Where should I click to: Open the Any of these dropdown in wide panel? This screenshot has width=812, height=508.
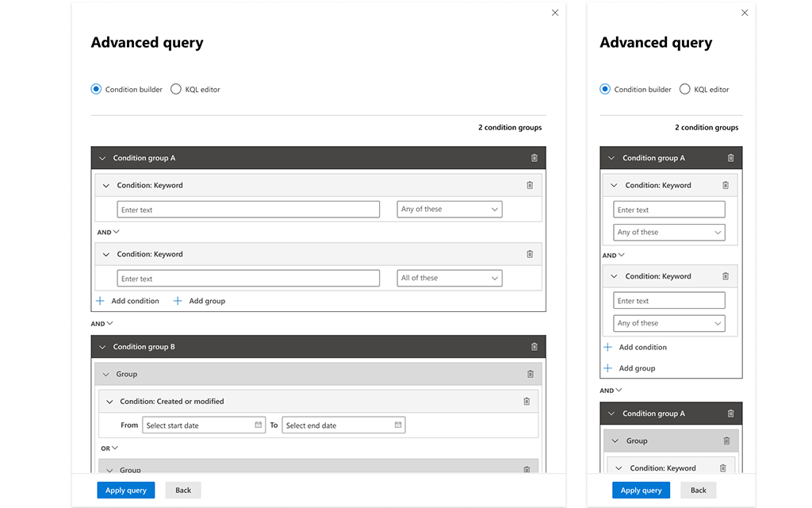coord(450,209)
